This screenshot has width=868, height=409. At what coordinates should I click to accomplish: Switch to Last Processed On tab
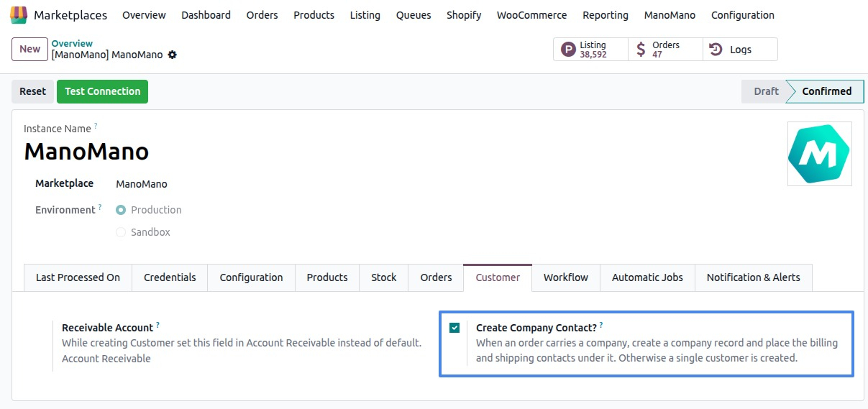point(78,277)
